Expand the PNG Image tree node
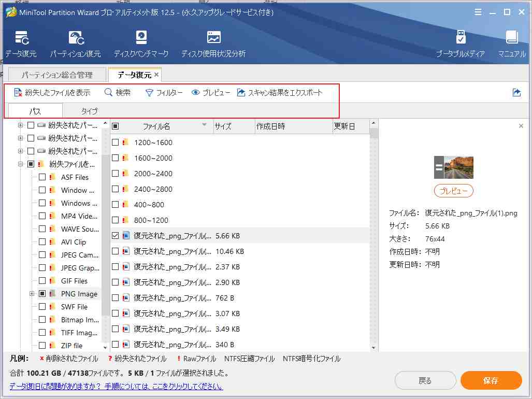 [32, 293]
